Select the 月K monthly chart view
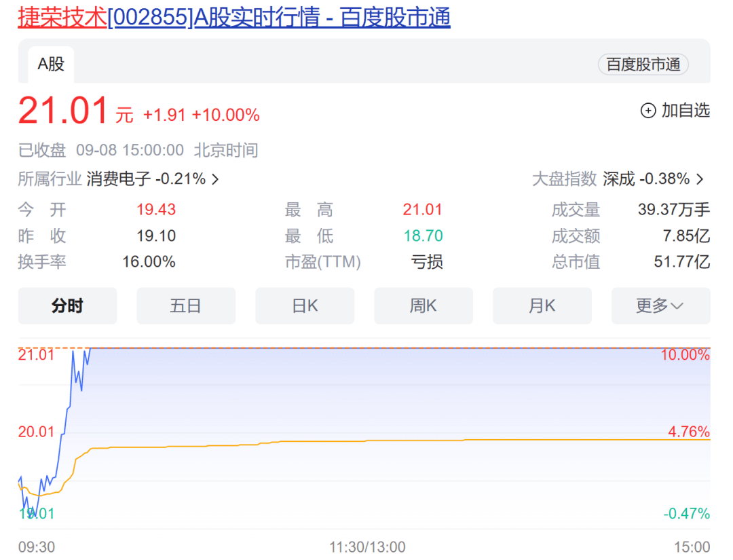This screenshot has height=560, width=733. click(x=542, y=305)
